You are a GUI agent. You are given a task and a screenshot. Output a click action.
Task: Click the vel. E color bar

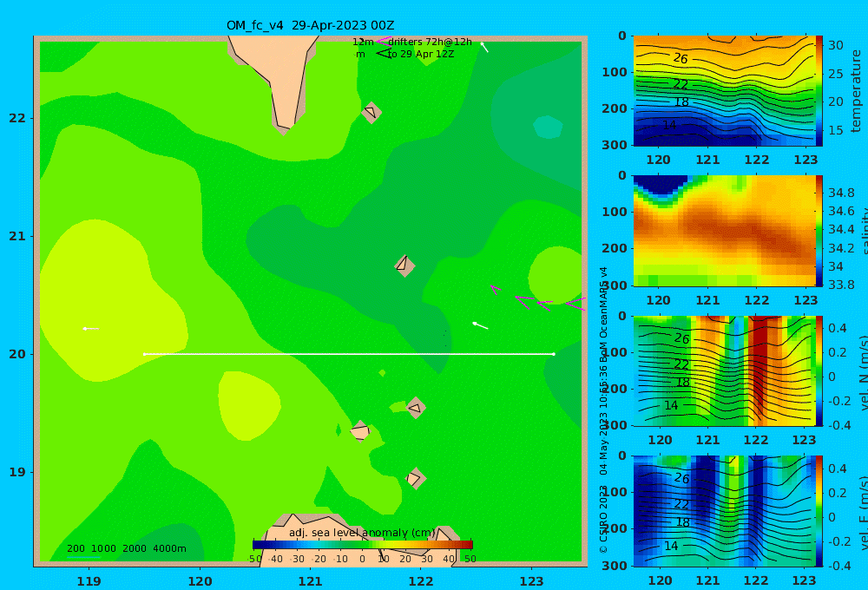click(819, 511)
